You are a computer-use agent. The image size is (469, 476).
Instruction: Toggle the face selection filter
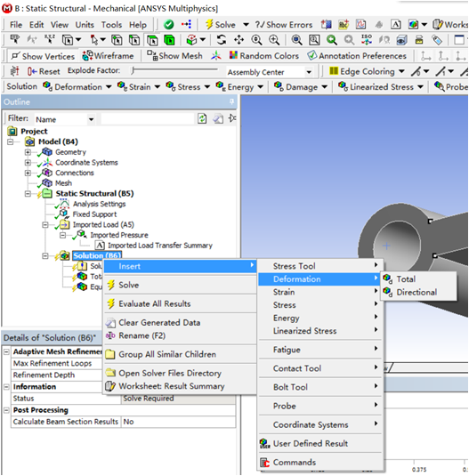click(152, 40)
